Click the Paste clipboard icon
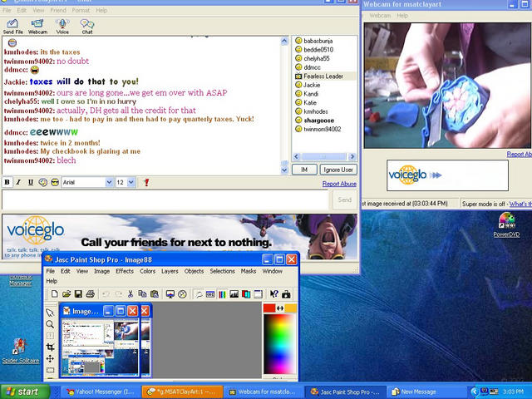Screen dimensions: 532x399 pyautogui.click(x=155, y=294)
